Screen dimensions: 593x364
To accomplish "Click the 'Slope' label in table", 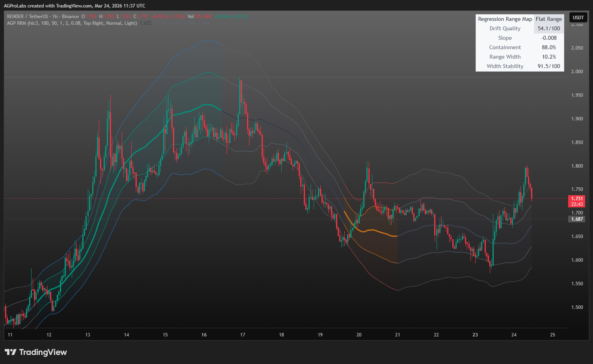I will 505,38.
